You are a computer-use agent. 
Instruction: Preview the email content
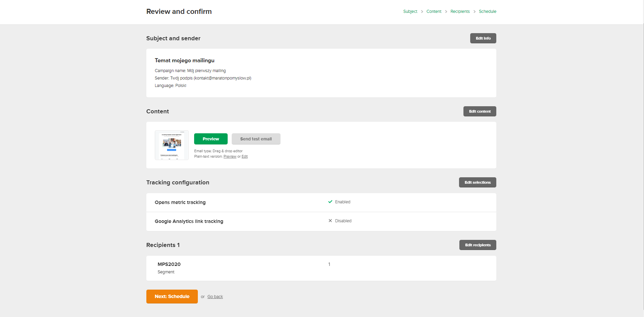(210, 139)
